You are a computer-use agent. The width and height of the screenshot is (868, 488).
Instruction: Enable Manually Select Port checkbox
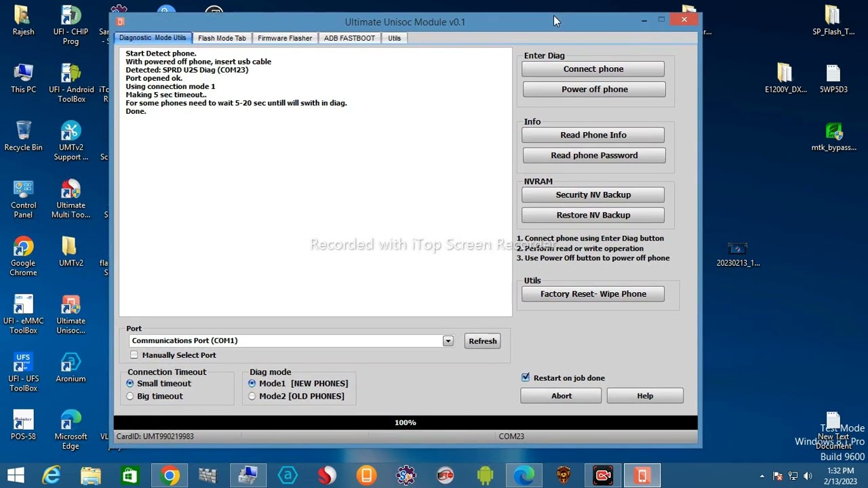pos(134,355)
